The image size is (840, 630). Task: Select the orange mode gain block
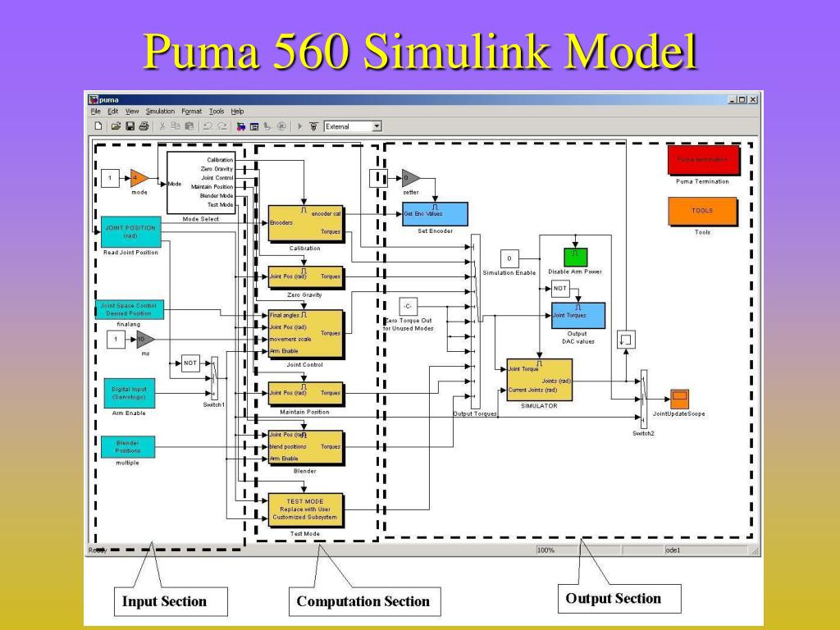click(138, 178)
